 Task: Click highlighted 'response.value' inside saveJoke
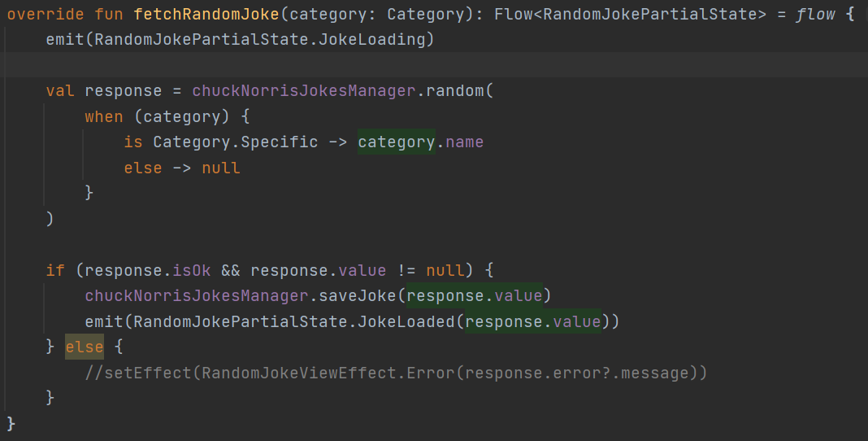tap(475, 296)
